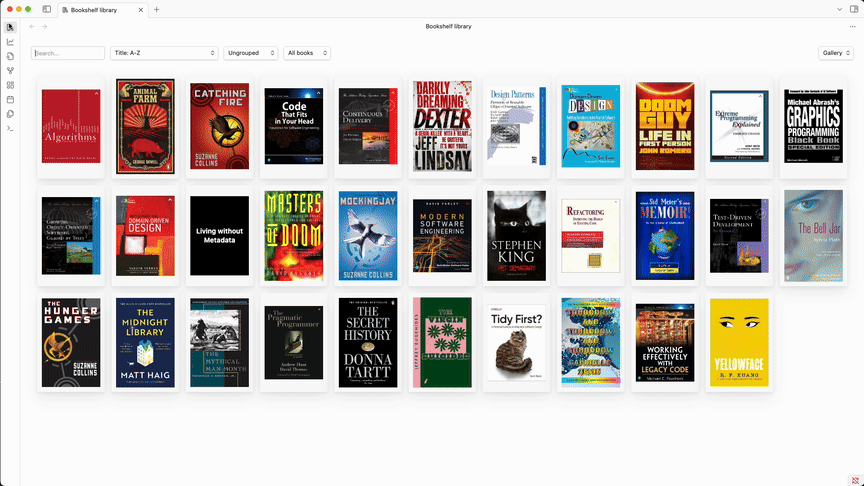Open the Bookshelf library ribbon icon
Image resolution: width=864 pixels, height=486 pixels.
(10, 27)
